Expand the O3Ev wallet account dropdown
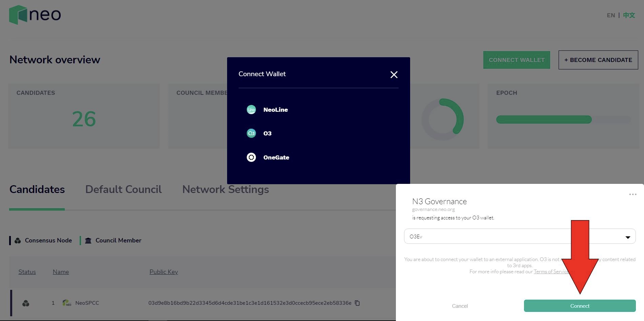644x321 pixels. pyautogui.click(x=520, y=236)
